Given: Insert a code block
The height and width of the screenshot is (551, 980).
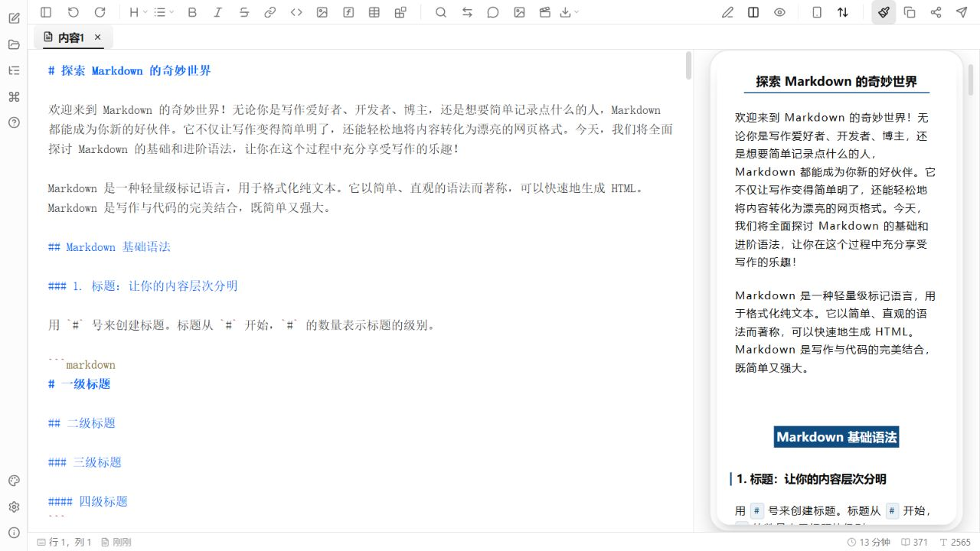Looking at the screenshot, I should 296,12.
